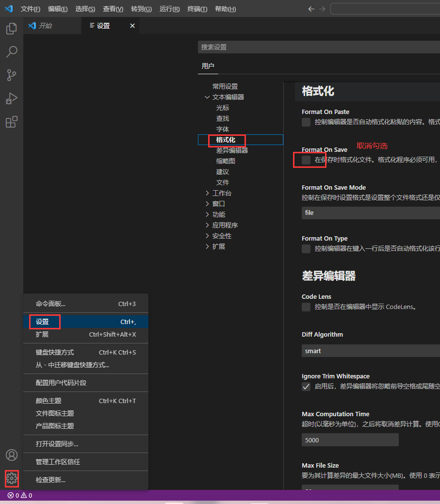Collapse the 文本编辑器 tree section

208,97
